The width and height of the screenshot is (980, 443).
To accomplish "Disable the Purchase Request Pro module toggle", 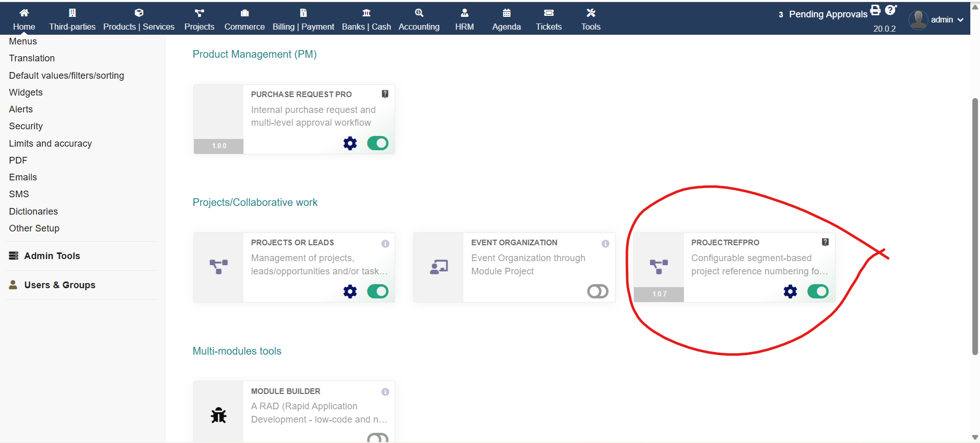I will pos(378,143).
